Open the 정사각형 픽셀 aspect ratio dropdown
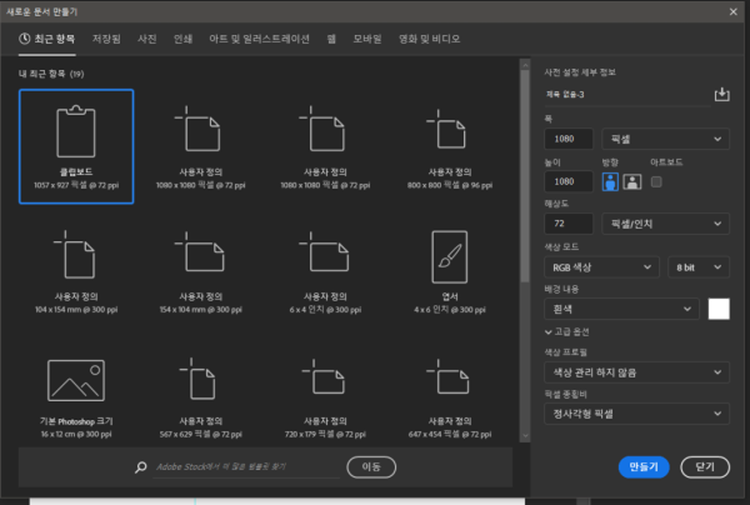 pos(637,414)
